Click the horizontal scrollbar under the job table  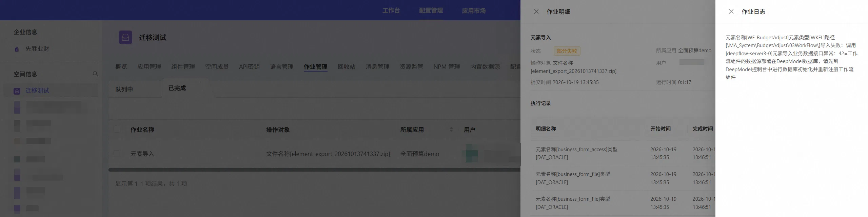pyautogui.click(x=314, y=170)
